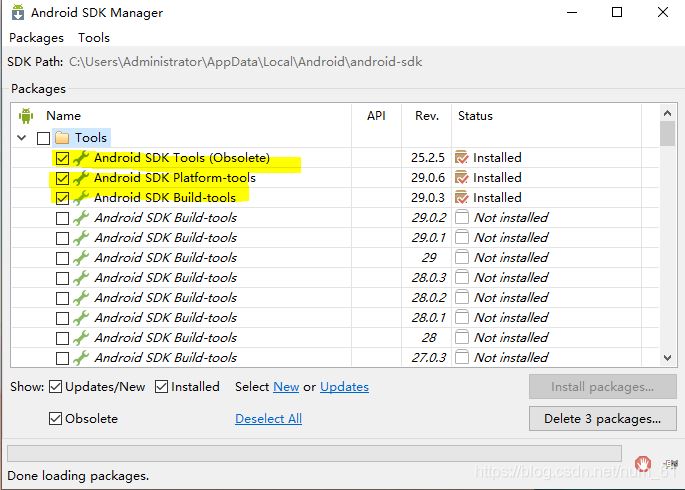Click the installed status icon for revision 25.2.5
The image size is (685, 490).
(x=461, y=158)
